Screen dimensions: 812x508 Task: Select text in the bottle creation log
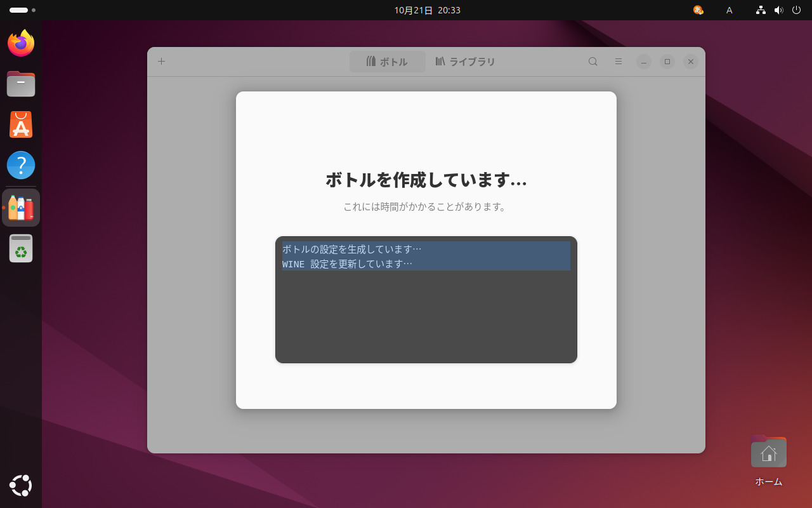426,257
